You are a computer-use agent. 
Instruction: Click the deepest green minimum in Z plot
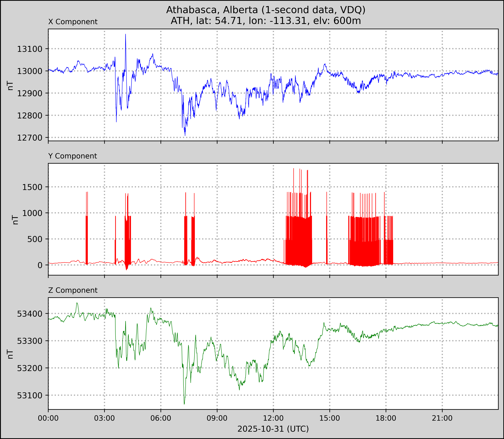184,404
